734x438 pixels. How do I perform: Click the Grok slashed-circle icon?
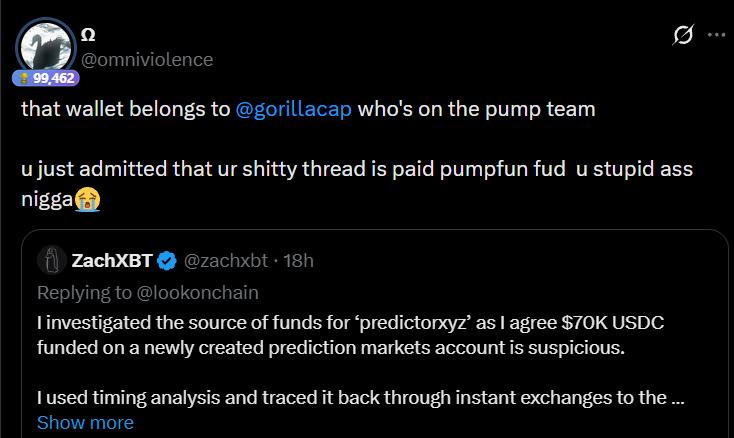click(x=683, y=35)
